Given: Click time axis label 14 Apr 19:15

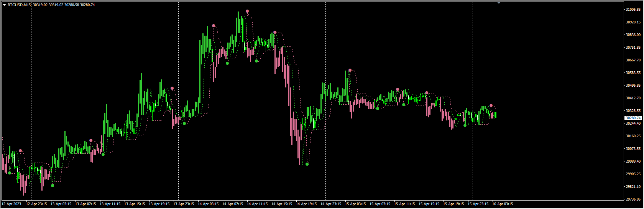Looking at the screenshot, I should coord(306,204).
